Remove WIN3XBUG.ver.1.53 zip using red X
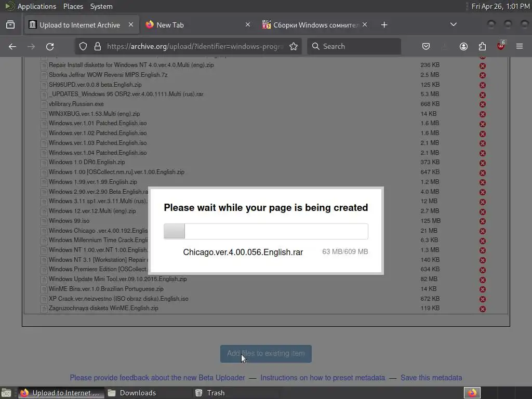532x399 pixels. coord(483,114)
